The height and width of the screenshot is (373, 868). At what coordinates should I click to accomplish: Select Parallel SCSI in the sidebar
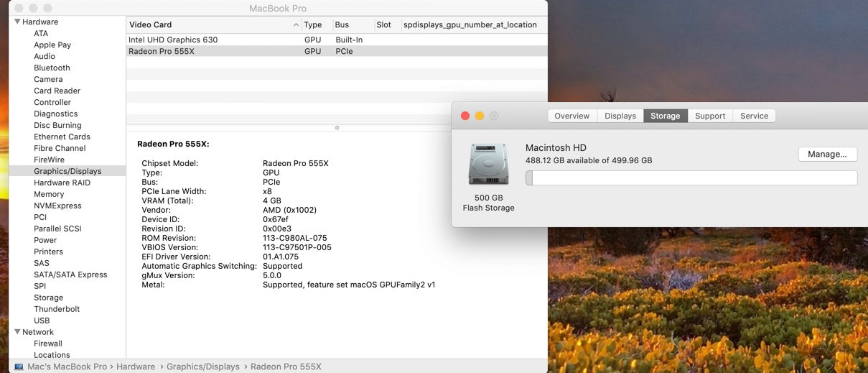tap(57, 229)
